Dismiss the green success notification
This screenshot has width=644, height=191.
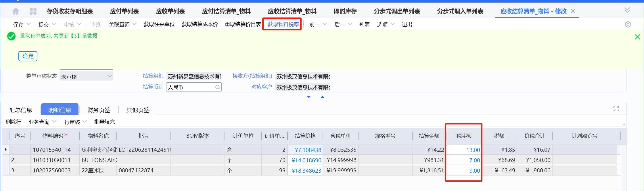coord(637,37)
